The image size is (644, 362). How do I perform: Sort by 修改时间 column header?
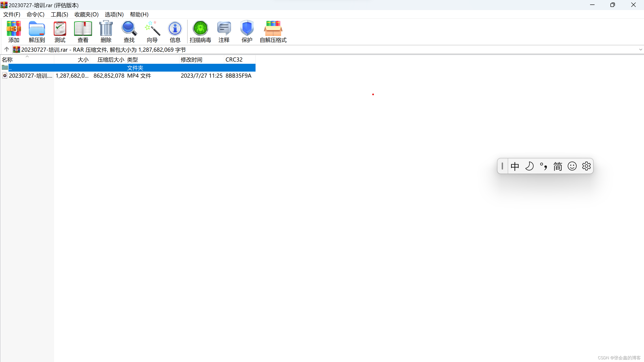(x=202, y=60)
